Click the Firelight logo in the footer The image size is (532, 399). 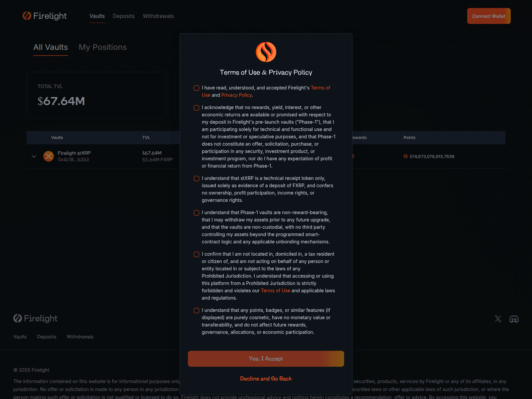(35, 318)
